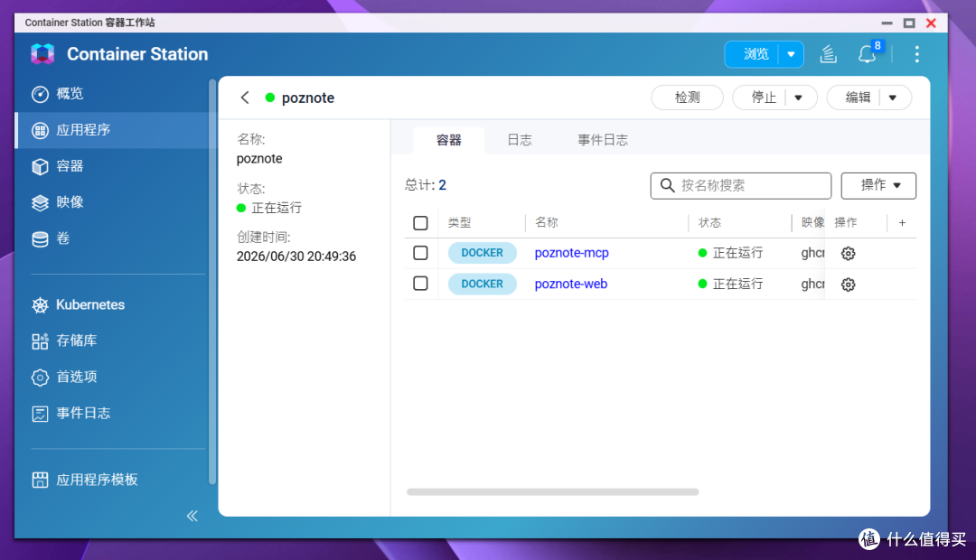Click the 总计: 2 total count
Viewport: 976px width, 560px height.
(426, 185)
